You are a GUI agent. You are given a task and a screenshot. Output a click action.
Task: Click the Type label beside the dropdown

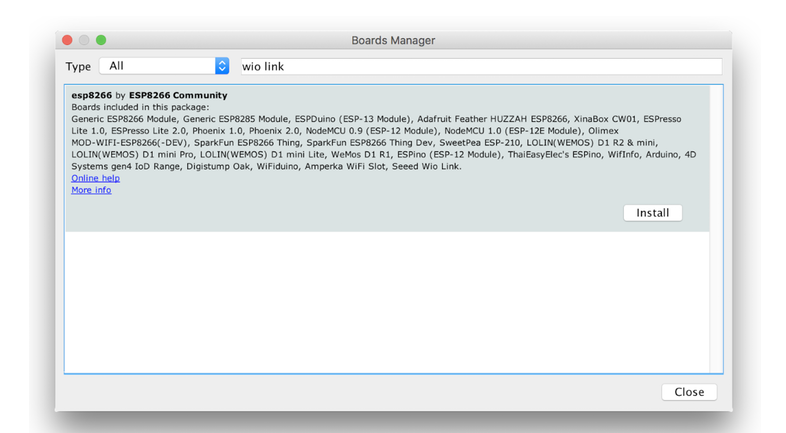[x=78, y=66]
